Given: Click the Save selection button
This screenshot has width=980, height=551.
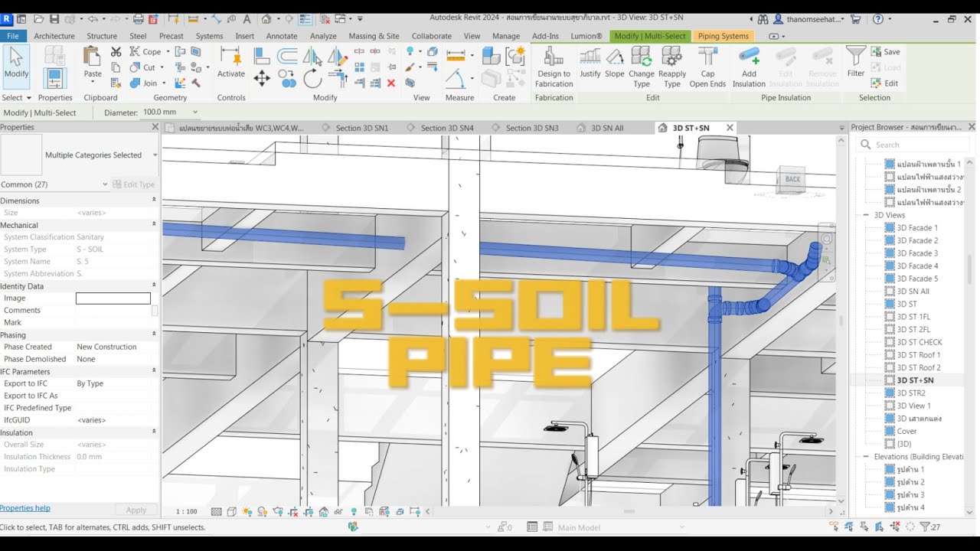Looking at the screenshot, I should point(885,52).
